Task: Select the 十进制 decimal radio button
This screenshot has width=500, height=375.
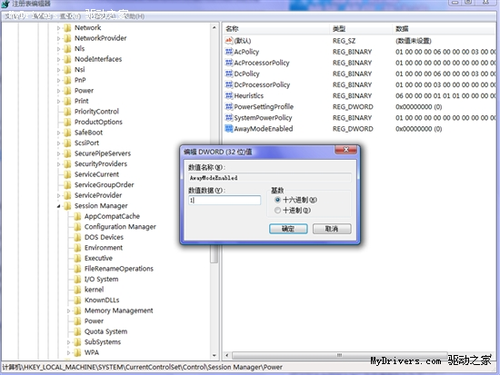Action: [277, 210]
